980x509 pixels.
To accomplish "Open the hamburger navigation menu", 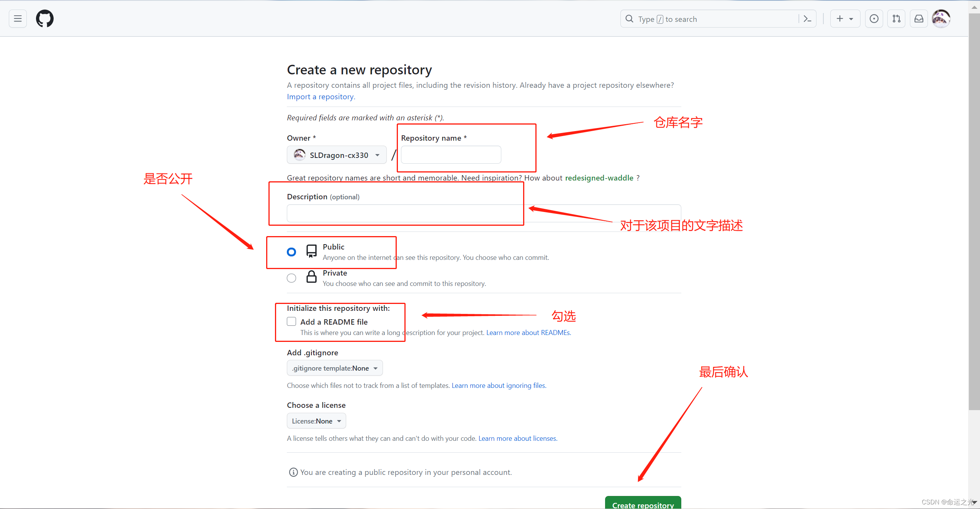I will (18, 19).
